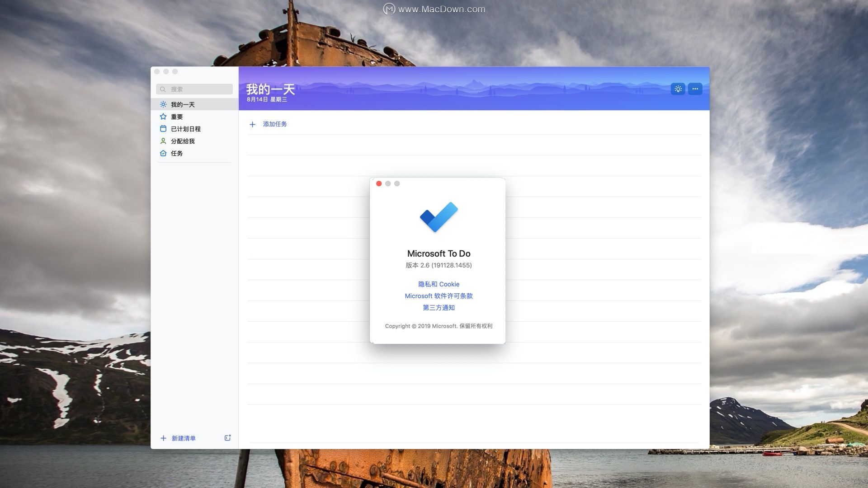This screenshot has height=488, width=868.
Task: Click the date text 8月14日 星期三
Action: click(267, 99)
